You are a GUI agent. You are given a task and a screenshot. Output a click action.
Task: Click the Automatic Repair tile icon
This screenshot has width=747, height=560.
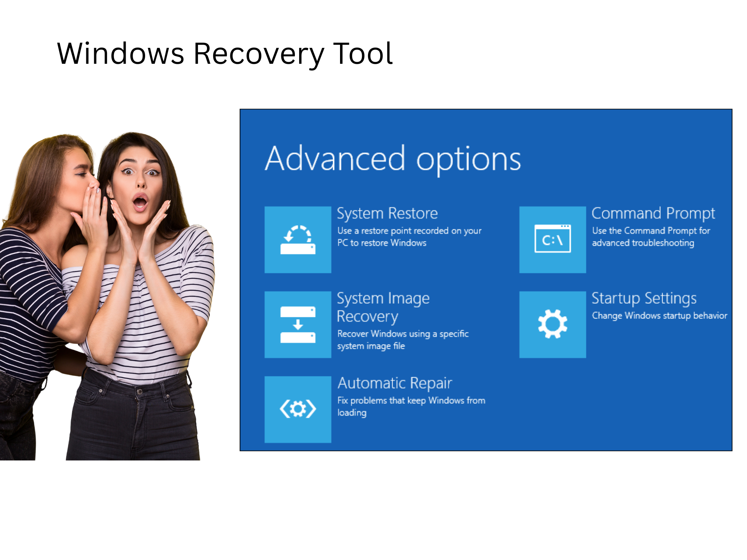click(298, 409)
